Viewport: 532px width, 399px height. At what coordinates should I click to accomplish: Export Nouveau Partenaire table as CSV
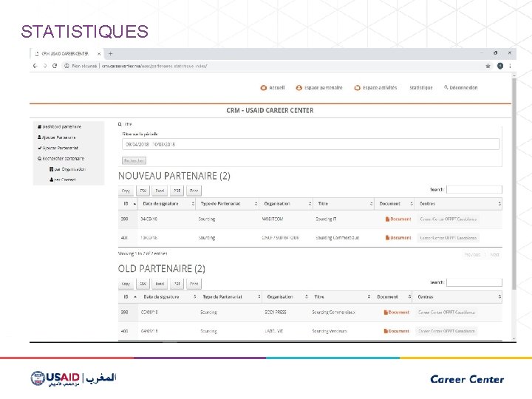point(143,191)
